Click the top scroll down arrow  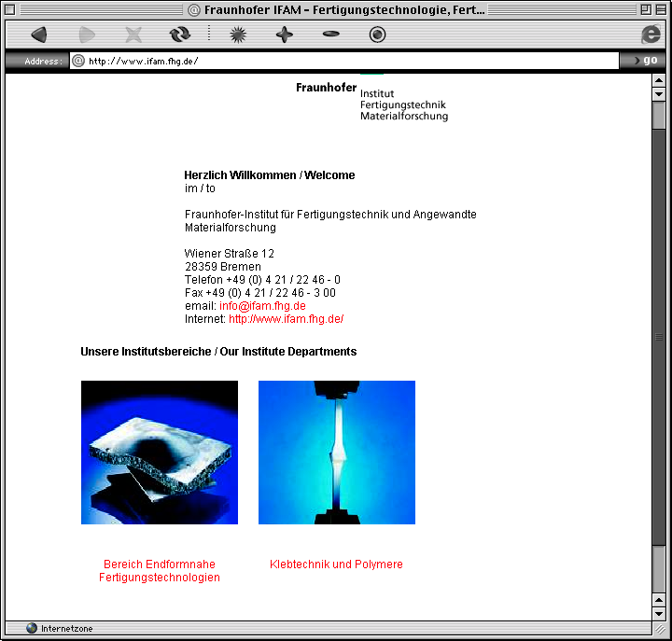coord(659,94)
